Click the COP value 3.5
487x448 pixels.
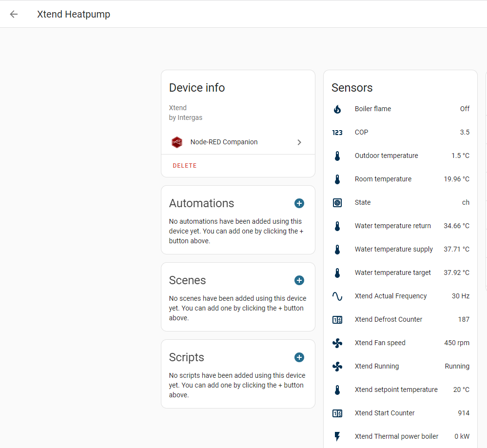pos(465,132)
